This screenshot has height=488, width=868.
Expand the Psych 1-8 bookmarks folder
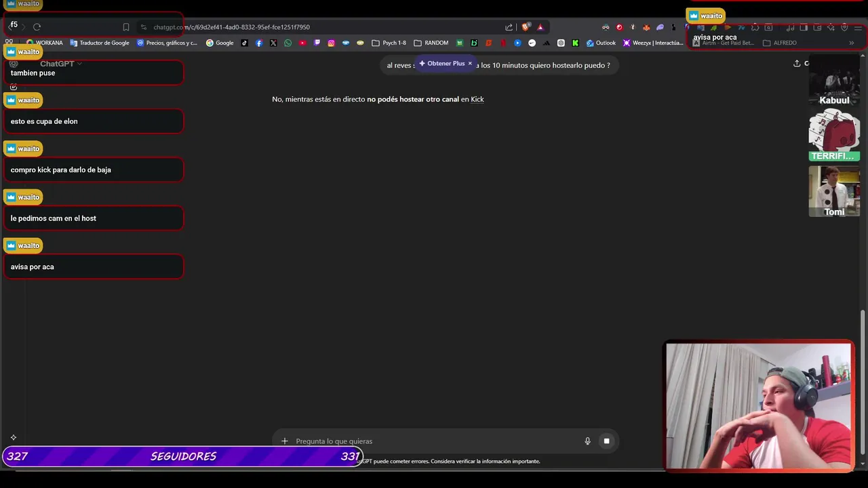click(389, 43)
